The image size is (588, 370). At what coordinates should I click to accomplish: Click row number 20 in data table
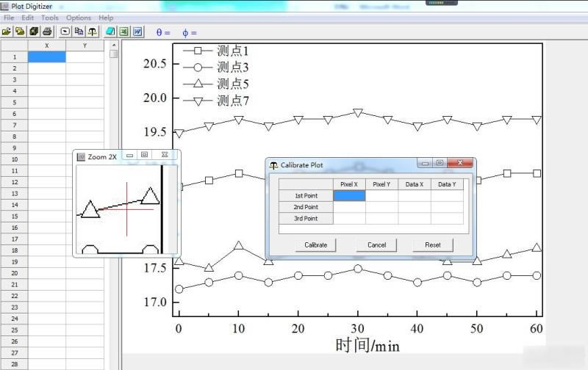click(14, 273)
